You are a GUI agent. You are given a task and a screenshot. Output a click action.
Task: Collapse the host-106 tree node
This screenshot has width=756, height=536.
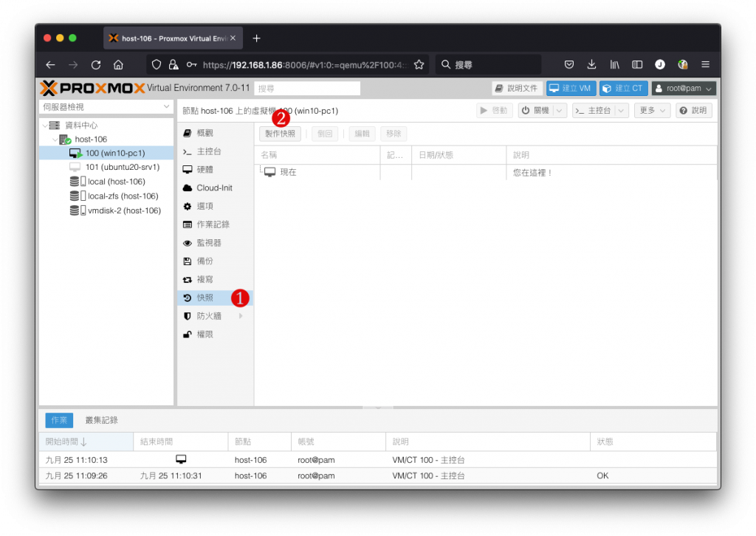(55, 140)
